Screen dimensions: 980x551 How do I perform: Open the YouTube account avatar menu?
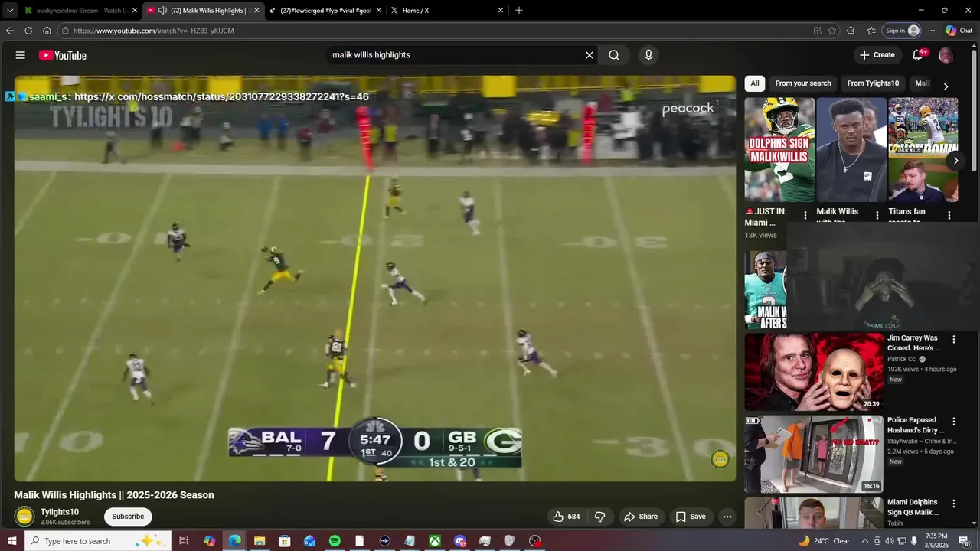coord(946,55)
